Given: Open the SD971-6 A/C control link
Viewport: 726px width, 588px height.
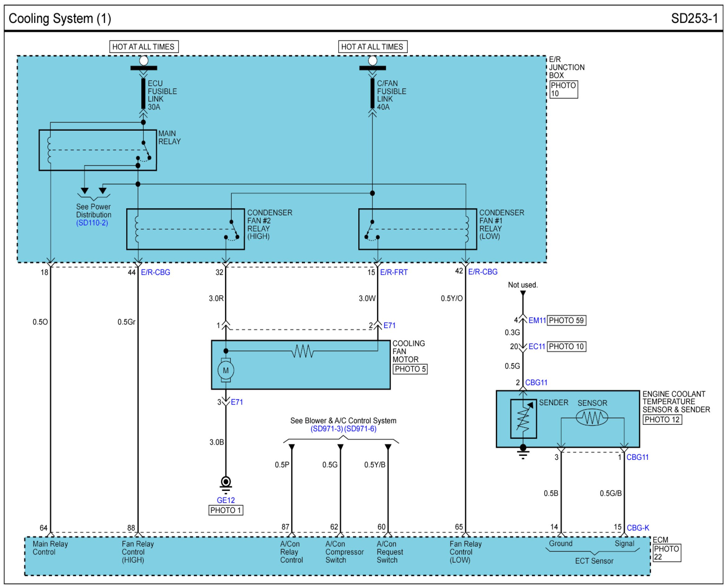Looking at the screenshot, I should pyautogui.click(x=360, y=429).
